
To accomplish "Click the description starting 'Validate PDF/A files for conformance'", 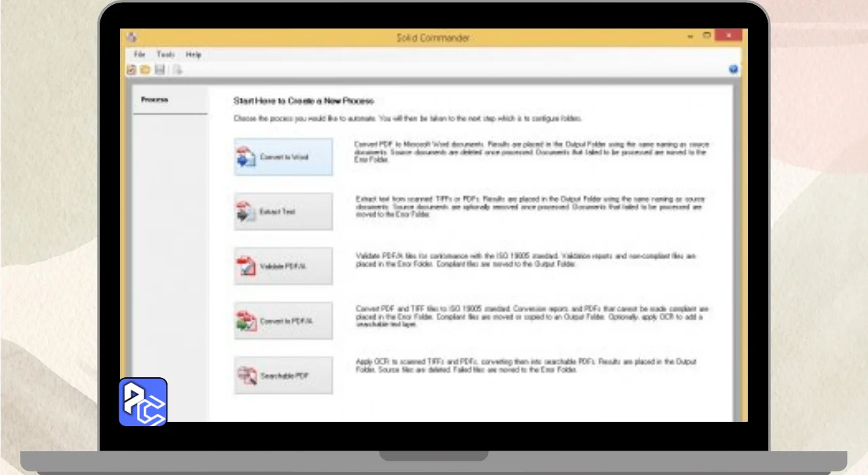I will 526,261.
